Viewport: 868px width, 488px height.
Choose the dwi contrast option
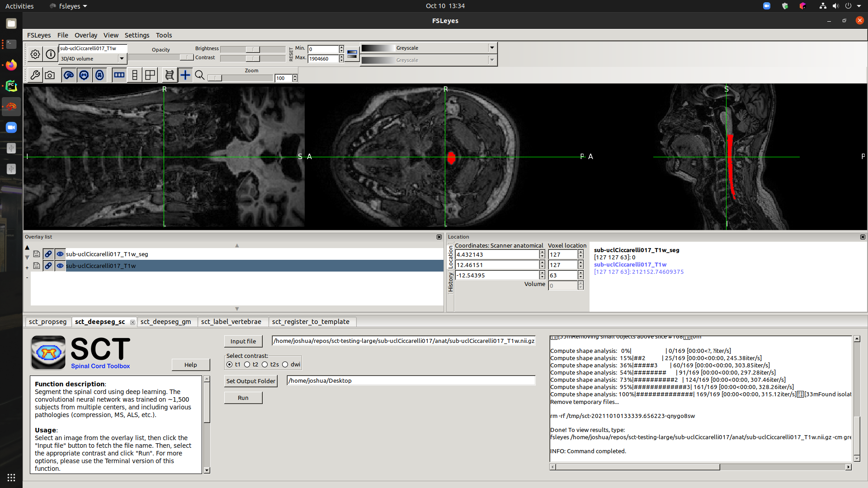(x=285, y=364)
